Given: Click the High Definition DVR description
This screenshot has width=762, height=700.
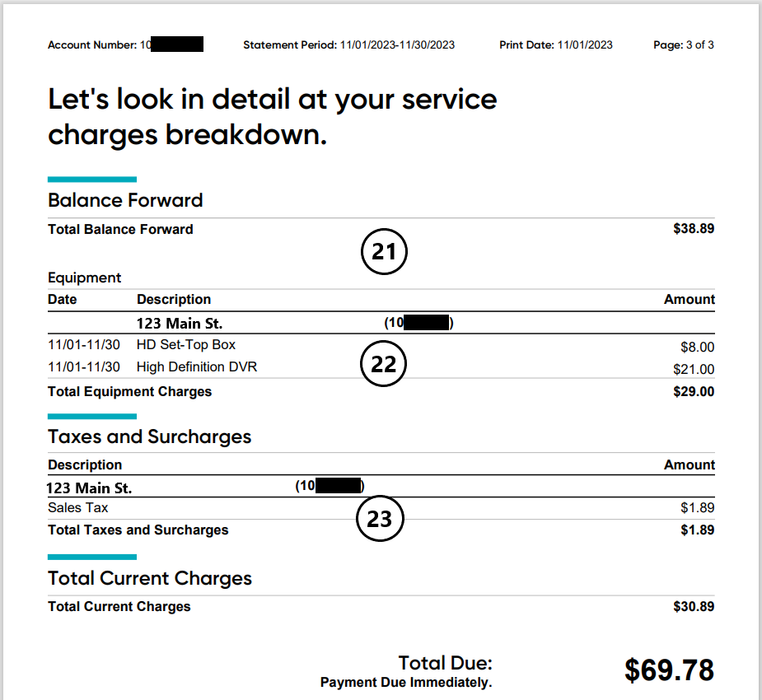Looking at the screenshot, I should pos(197,367).
